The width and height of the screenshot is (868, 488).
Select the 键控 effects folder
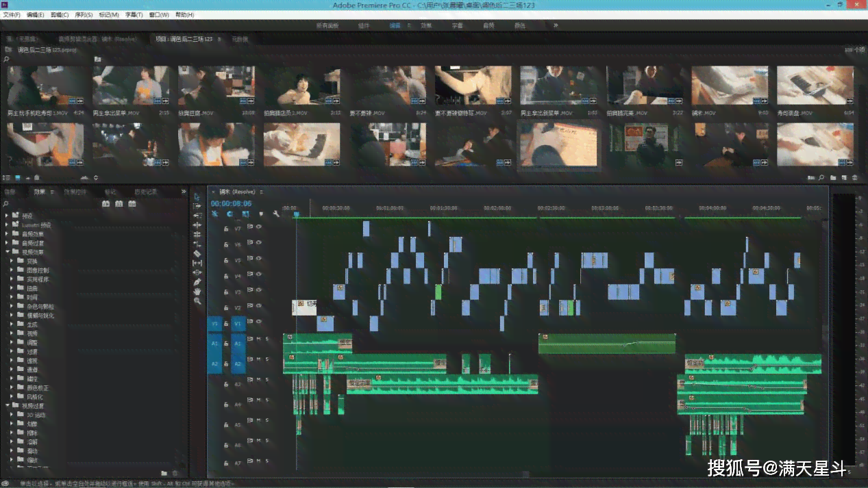[x=32, y=378]
